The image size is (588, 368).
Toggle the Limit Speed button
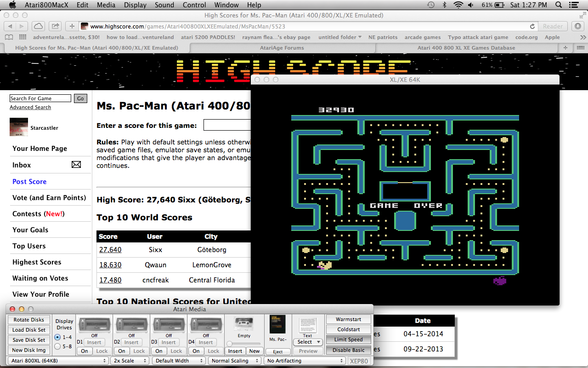tap(348, 339)
